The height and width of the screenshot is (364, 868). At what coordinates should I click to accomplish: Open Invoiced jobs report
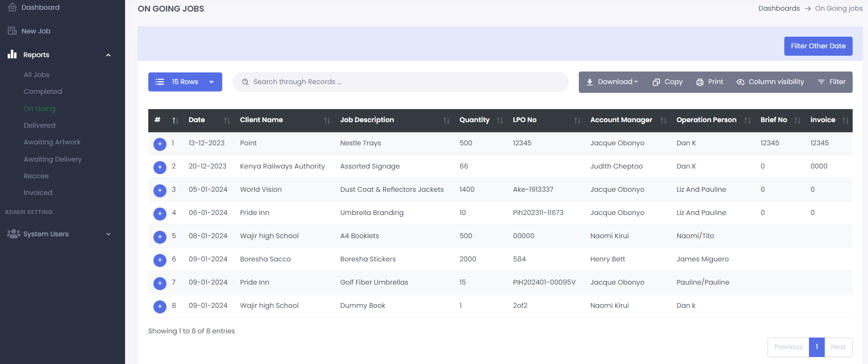click(x=38, y=193)
